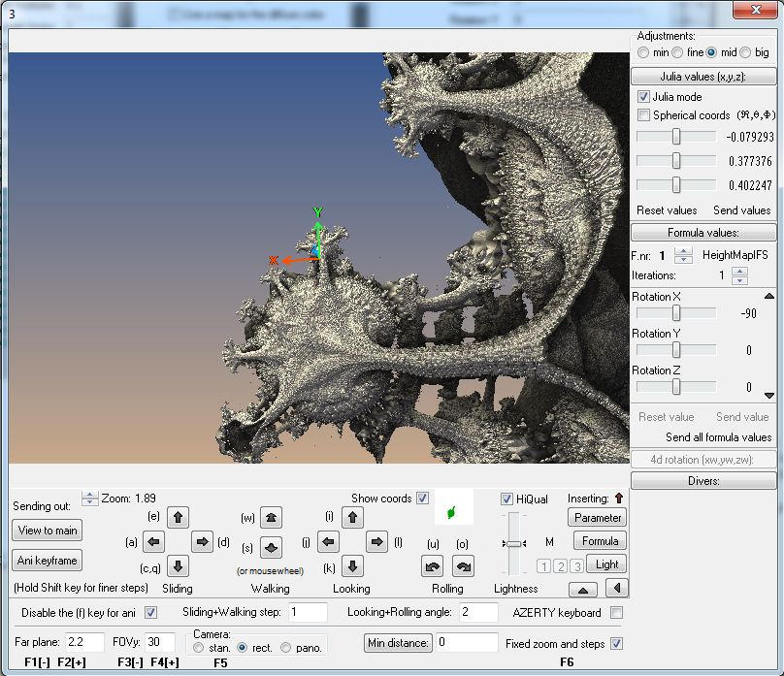Look down with the (k) arrow

coord(352,566)
